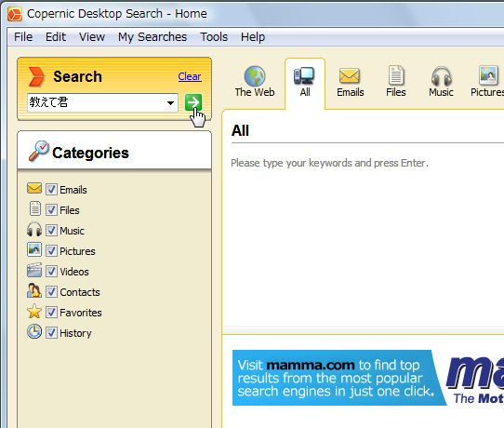The height and width of the screenshot is (428, 504).
Task: Click the Categories panel heading
Action: click(90, 154)
